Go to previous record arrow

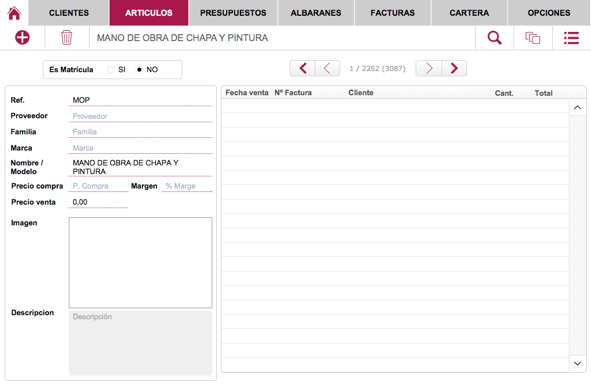click(x=328, y=68)
